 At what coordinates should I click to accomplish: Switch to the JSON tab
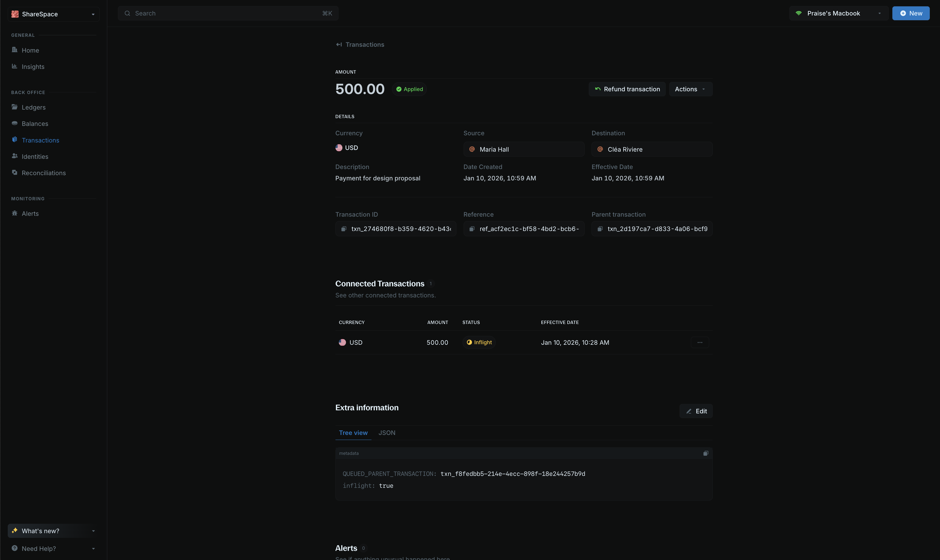coord(387,433)
